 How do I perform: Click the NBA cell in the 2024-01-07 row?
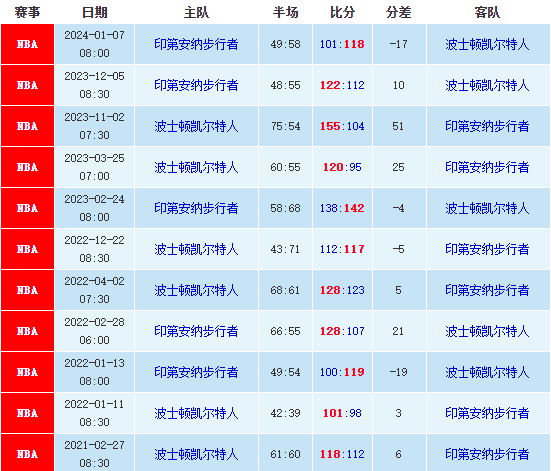pos(27,44)
